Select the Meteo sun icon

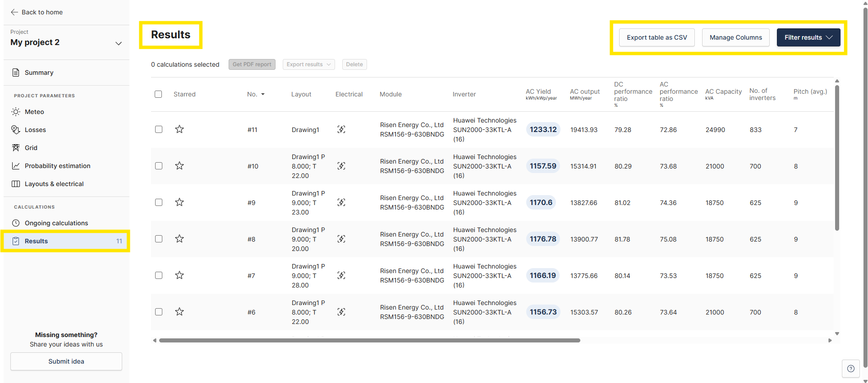(x=16, y=112)
